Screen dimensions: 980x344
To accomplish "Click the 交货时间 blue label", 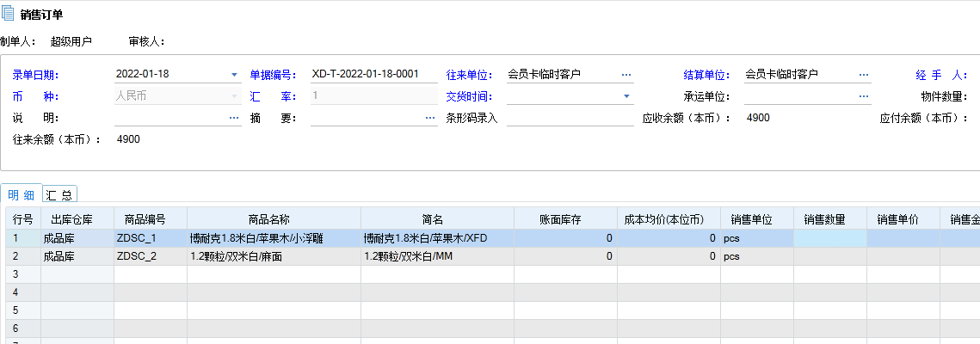I will (x=468, y=97).
